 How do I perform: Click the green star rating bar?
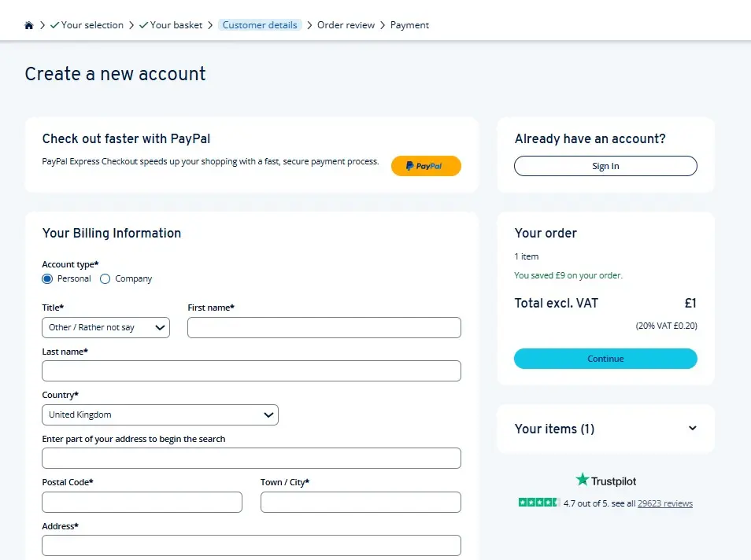tap(539, 502)
